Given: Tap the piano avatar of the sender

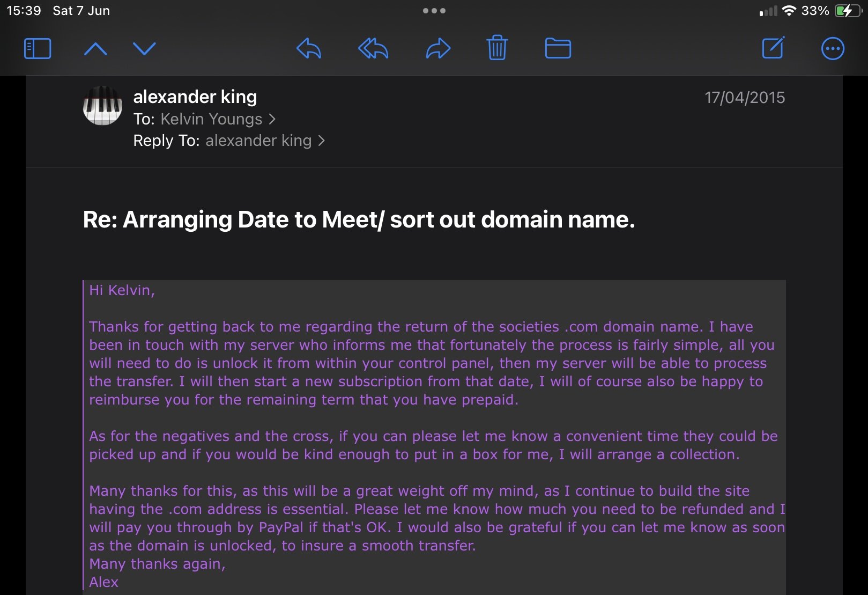Looking at the screenshot, I should 102,106.
